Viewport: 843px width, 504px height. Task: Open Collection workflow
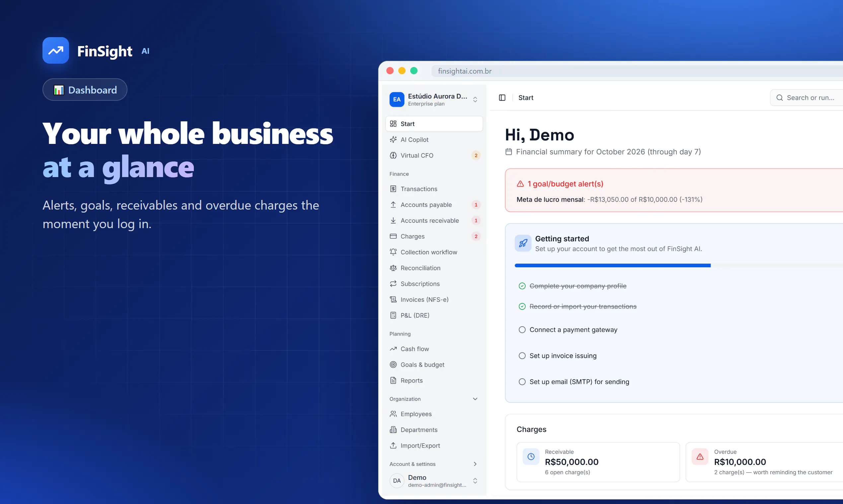pyautogui.click(x=434, y=252)
